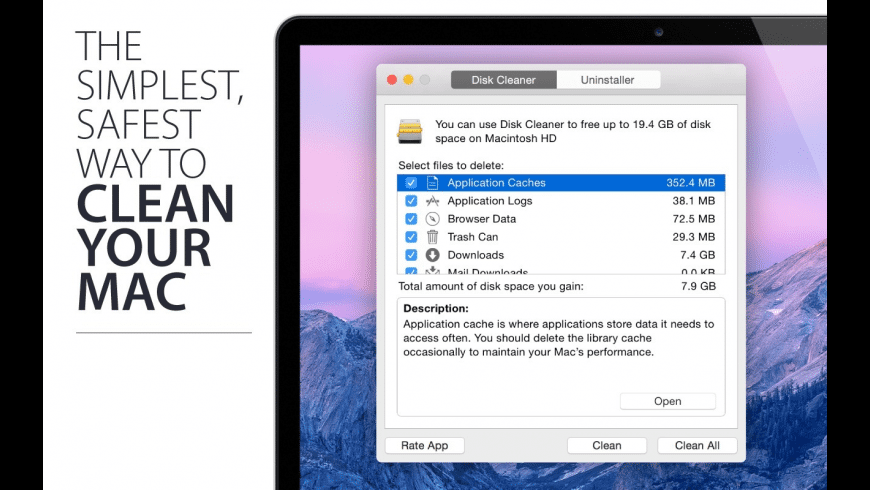Click the Downloads arrow icon
870x490 pixels.
432,255
